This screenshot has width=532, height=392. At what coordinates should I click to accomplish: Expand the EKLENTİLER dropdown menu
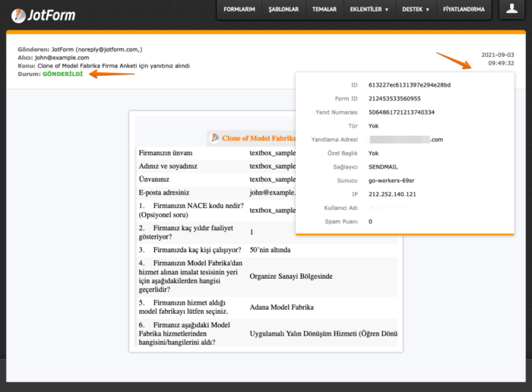[x=369, y=9]
